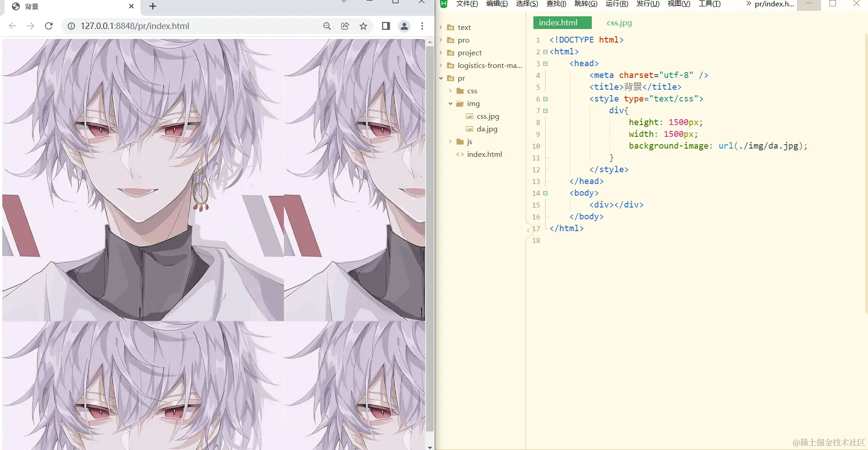Click the browser address bar
Screen dimensions: 868x450
click(181, 26)
